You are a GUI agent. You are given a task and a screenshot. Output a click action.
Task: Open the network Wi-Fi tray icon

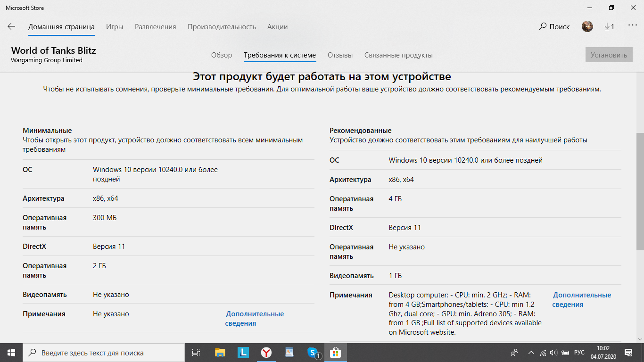tap(543, 353)
